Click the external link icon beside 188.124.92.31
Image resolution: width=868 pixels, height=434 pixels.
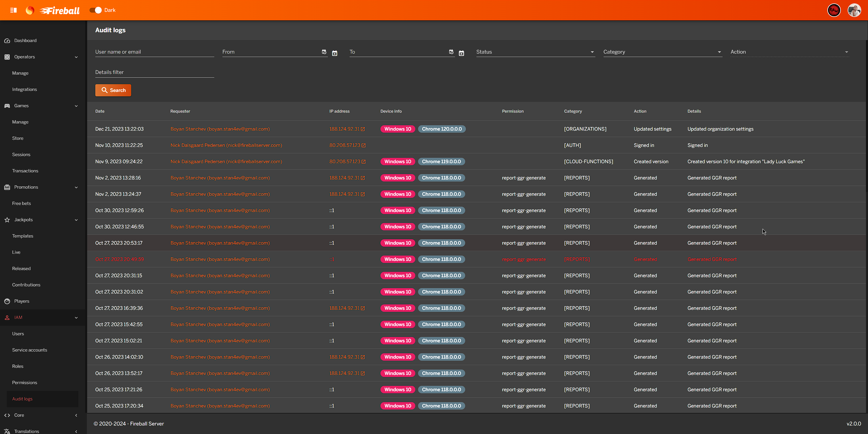(364, 129)
